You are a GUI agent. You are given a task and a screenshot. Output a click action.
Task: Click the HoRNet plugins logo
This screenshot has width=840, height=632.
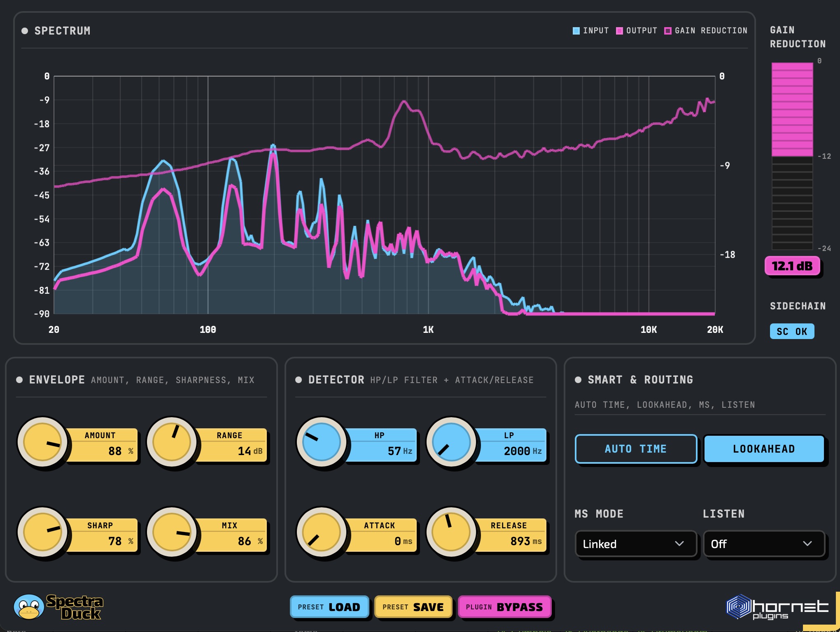tap(777, 607)
